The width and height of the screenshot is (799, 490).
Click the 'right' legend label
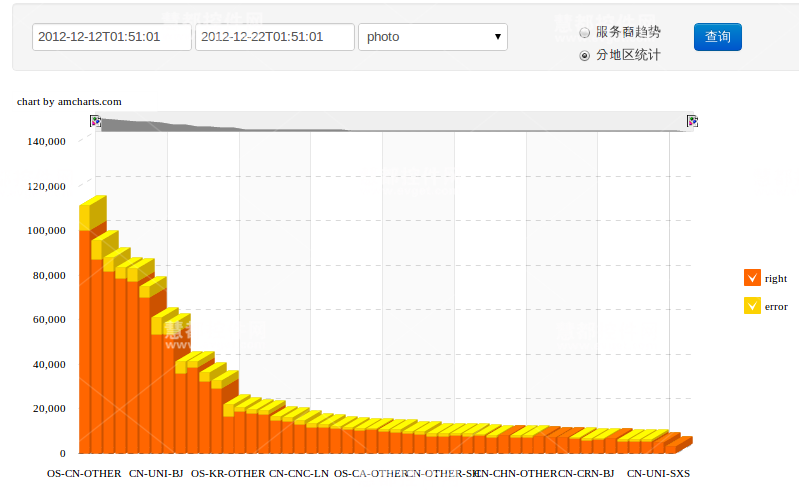pos(776,279)
